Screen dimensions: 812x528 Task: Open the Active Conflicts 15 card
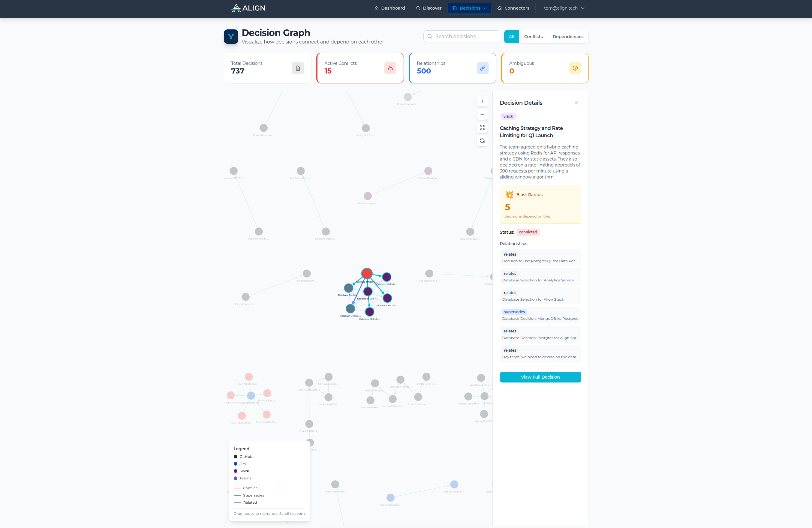tap(360, 68)
